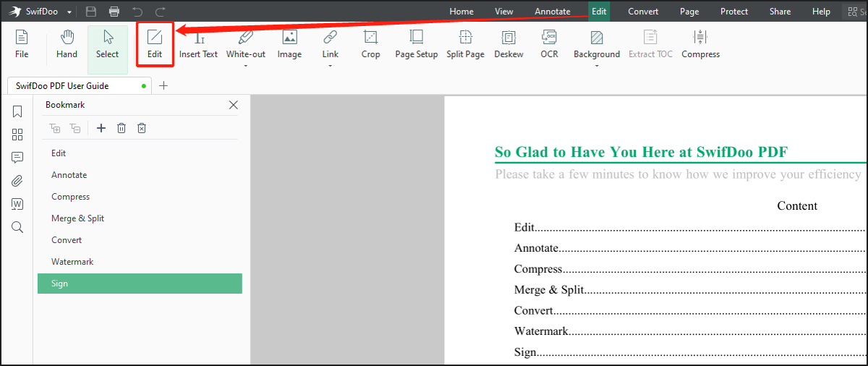Select the White-out tool
Screen dimensions: 868x366
pyautogui.click(x=245, y=44)
